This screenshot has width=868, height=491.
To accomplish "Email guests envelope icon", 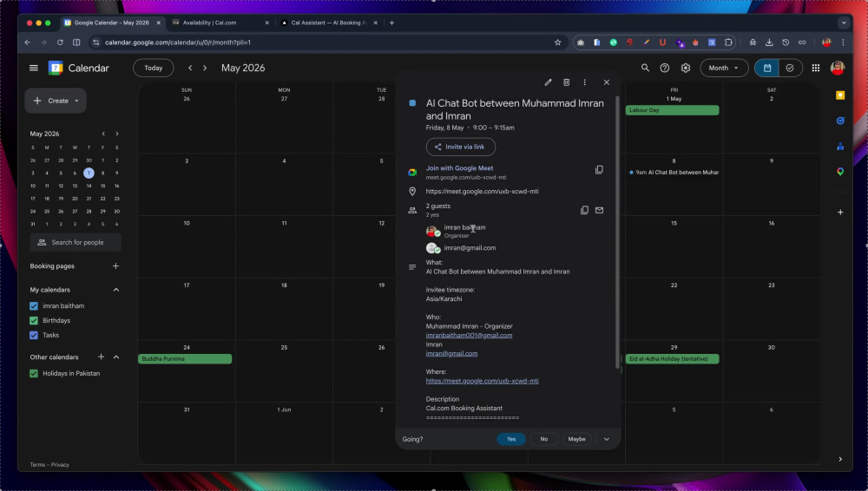I will 599,210.
